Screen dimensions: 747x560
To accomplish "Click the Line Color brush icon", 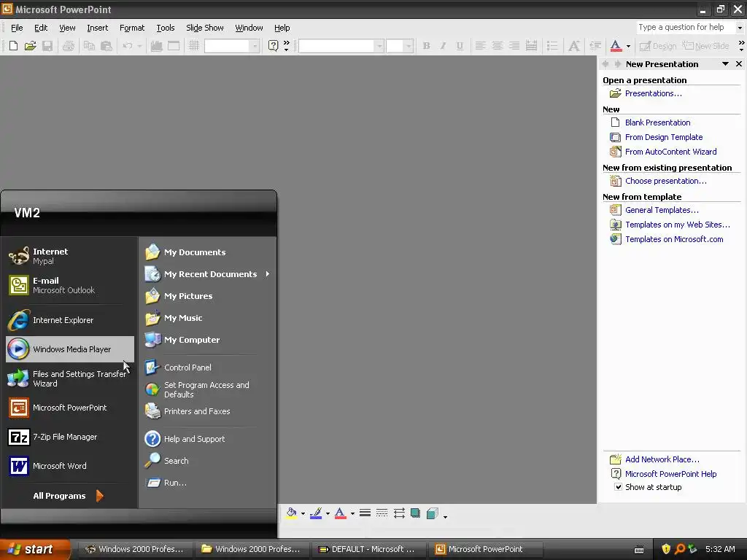I will [x=316, y=513].
